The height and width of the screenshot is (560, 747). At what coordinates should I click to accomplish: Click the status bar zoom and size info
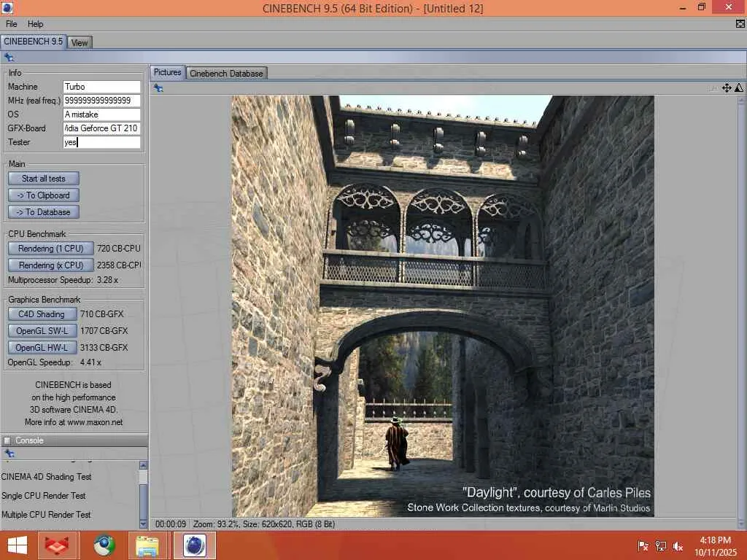click(264, 524)
